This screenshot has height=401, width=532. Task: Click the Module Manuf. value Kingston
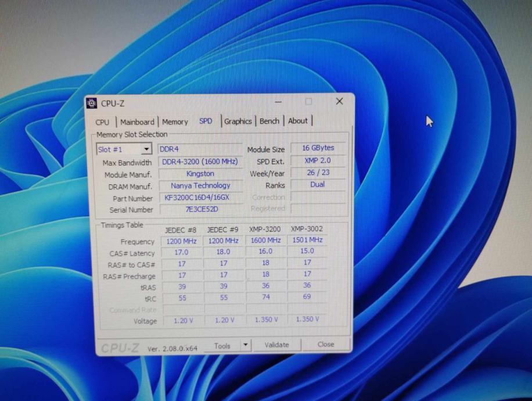tap(200, 174)
